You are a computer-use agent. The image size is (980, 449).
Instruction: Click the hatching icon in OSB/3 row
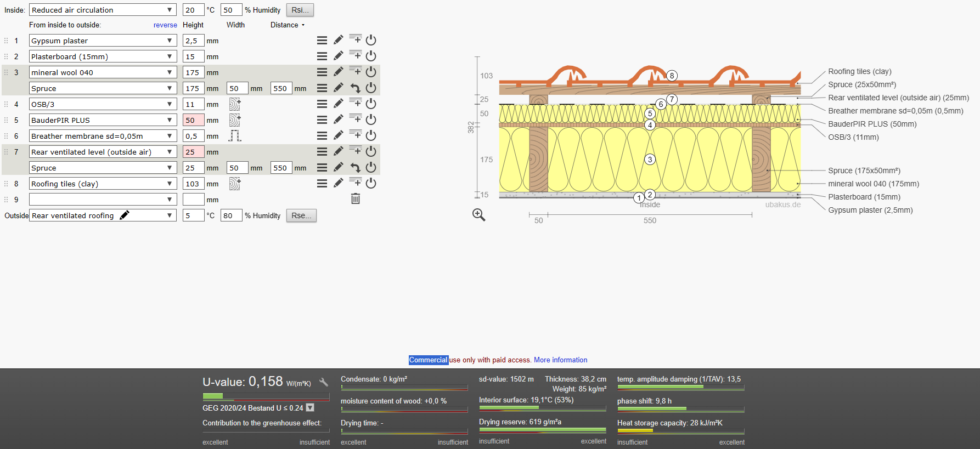tap(235, 104)
